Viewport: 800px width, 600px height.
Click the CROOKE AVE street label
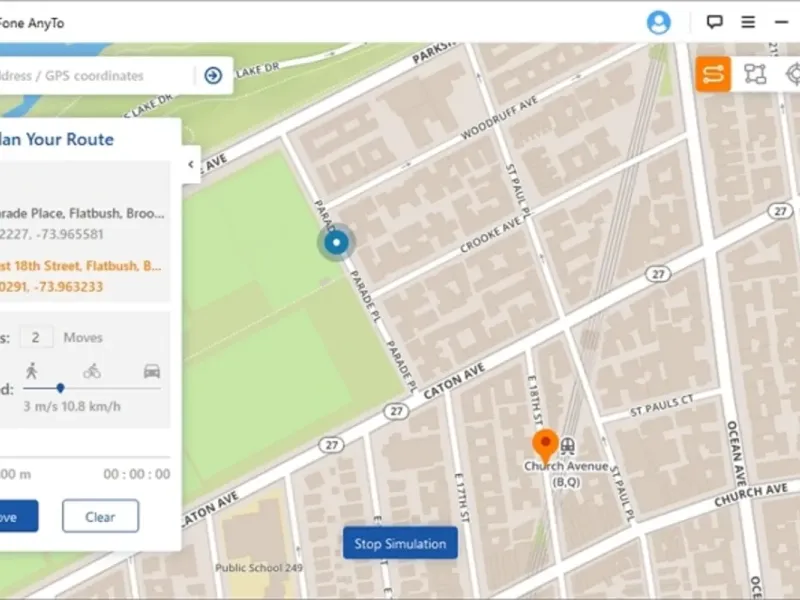pos(491,235)
